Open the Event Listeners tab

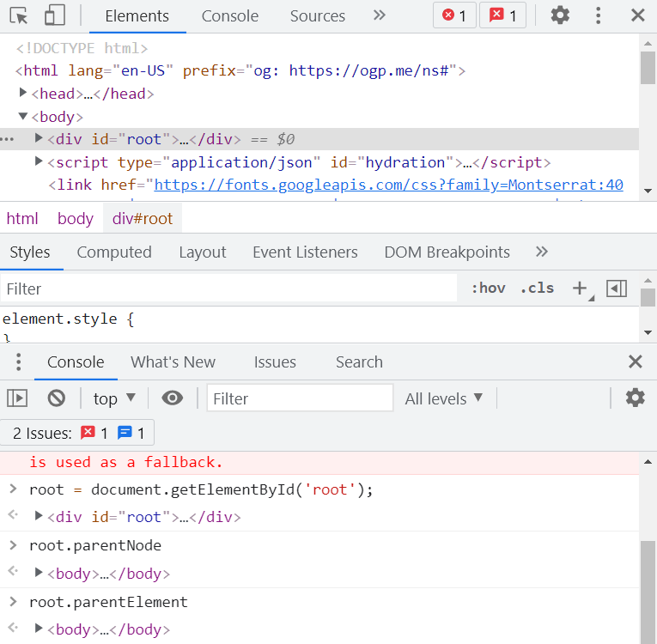coord(305,252)
